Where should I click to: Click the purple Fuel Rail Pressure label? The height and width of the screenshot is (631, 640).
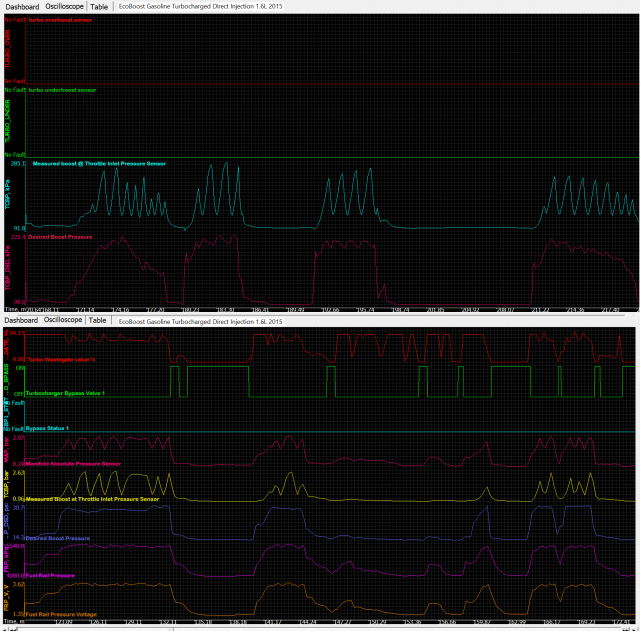click(x=50, y=576)
